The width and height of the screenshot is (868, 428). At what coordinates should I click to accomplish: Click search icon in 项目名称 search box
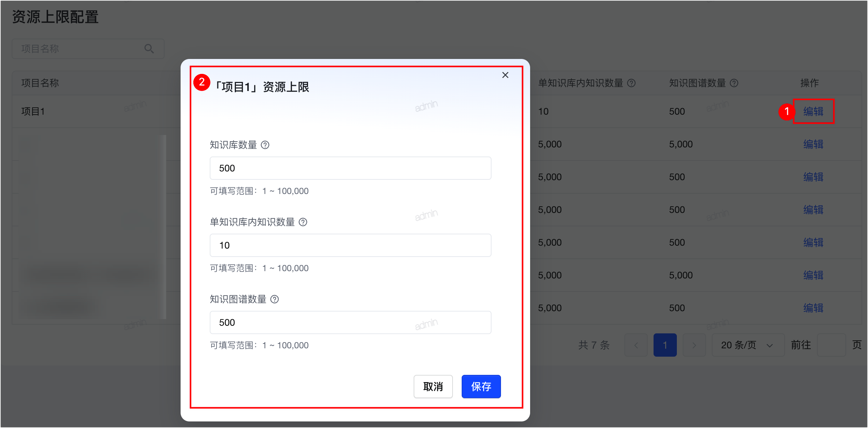click(x=149, y=49)
